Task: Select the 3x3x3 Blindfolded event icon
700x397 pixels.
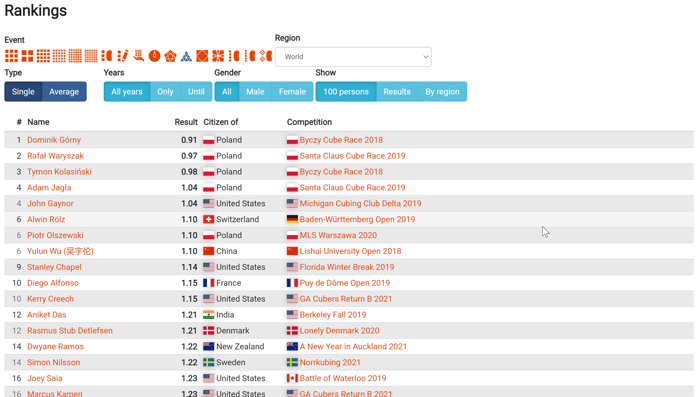Action: pos(107,56)
